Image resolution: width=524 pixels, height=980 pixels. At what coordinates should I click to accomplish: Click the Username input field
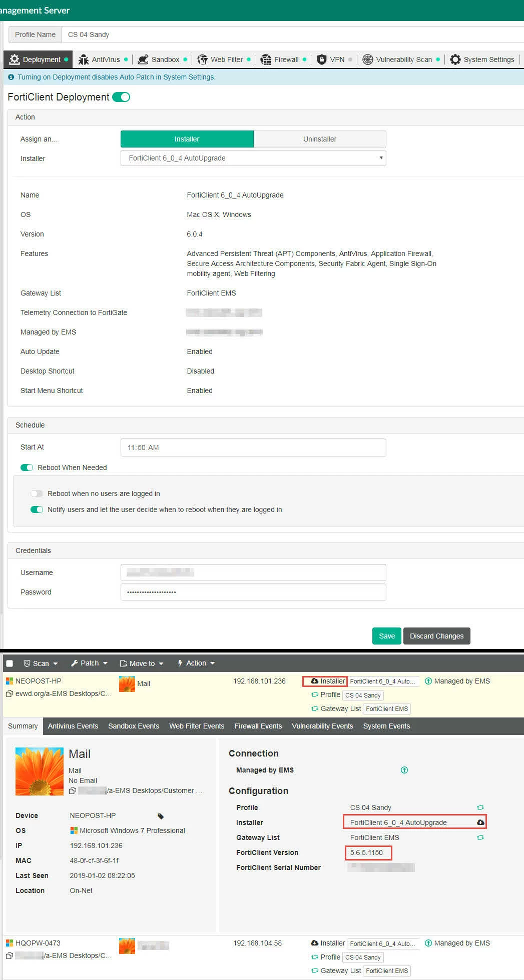click(253, 572)
